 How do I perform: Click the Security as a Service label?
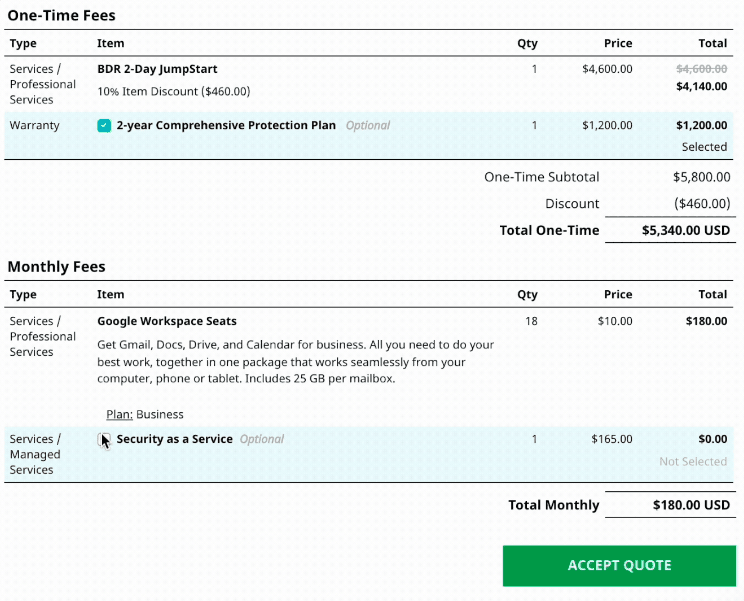pyautogui.click(x=174, y=439)
